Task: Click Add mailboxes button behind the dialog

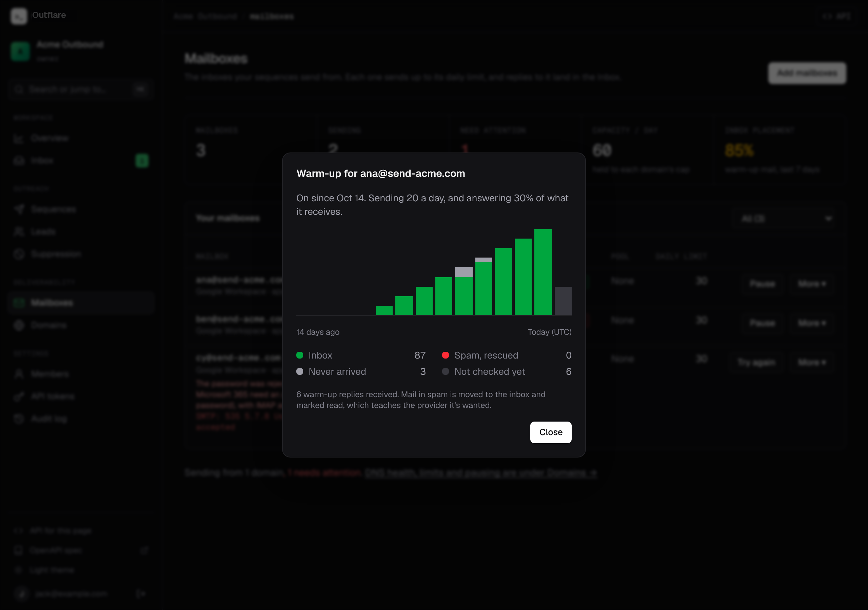Action: [x=807, y=73]
